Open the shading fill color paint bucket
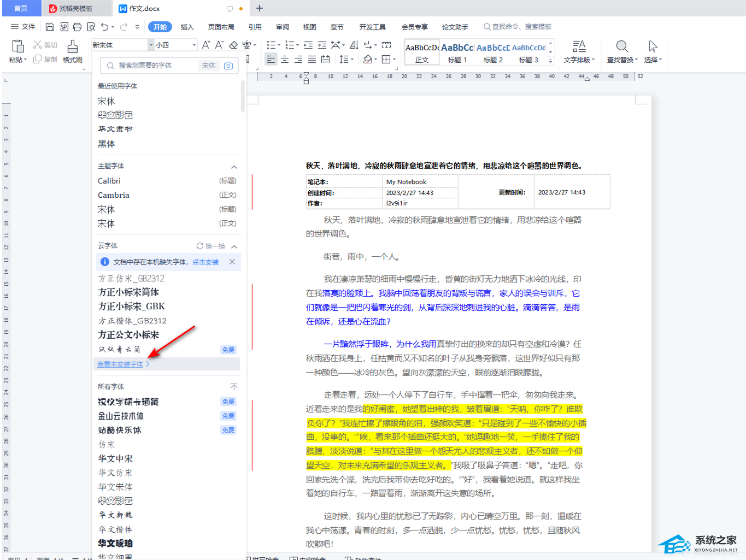 (x=367, y=60)
